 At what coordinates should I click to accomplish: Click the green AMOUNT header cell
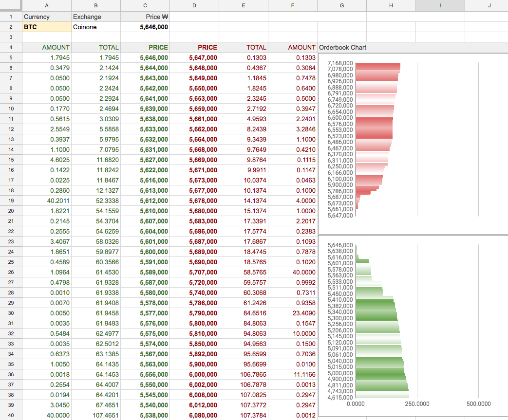[47, 47]
